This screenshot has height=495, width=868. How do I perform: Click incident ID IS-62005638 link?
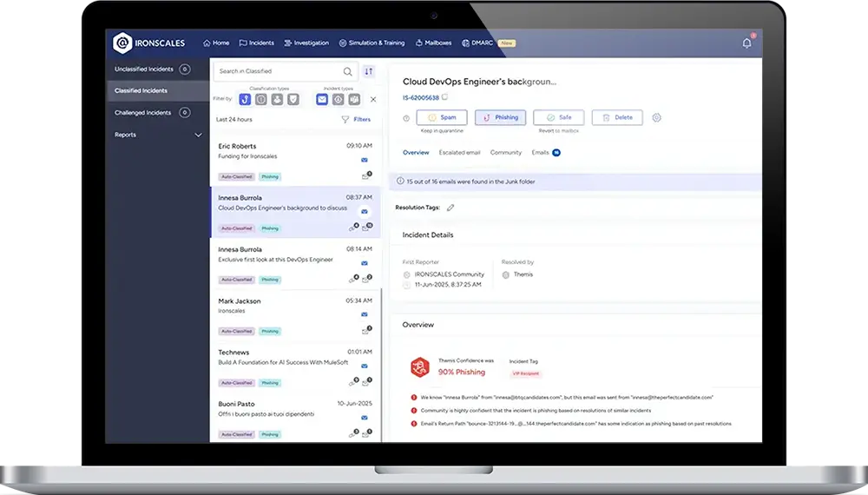coord(421,98)
